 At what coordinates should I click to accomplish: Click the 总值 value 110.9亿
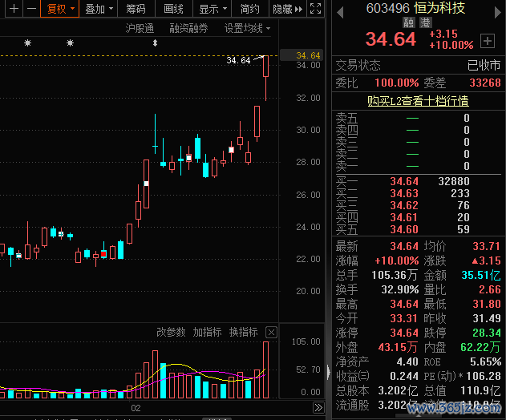tap(480, 390)
